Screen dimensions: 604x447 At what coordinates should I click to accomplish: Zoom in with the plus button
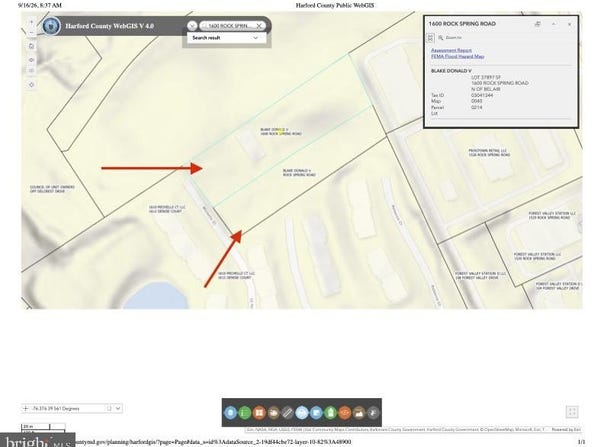(32, 22)
